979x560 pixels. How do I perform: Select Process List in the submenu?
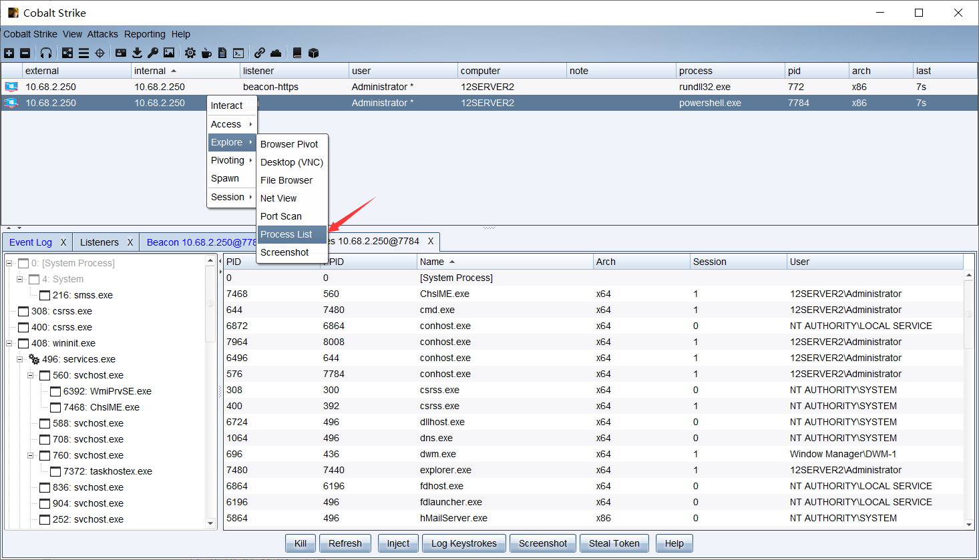tap(292, 234)
